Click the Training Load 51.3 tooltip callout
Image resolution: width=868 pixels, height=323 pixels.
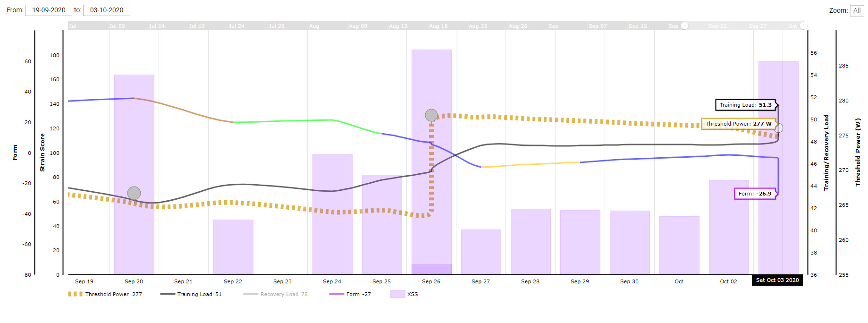click(746, 105)
